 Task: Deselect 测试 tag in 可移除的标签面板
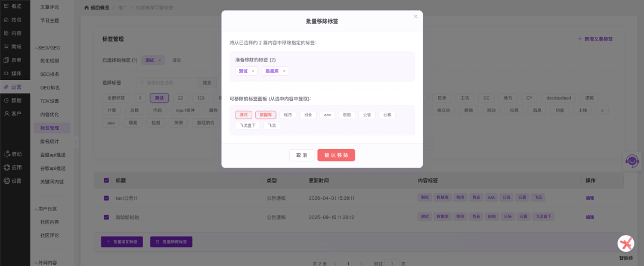coord(243,115)
